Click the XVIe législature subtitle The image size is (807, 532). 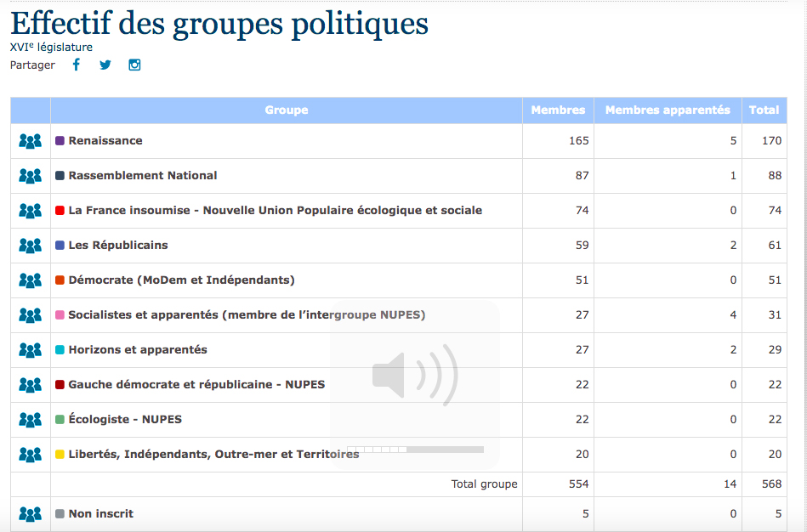[52, 48]
